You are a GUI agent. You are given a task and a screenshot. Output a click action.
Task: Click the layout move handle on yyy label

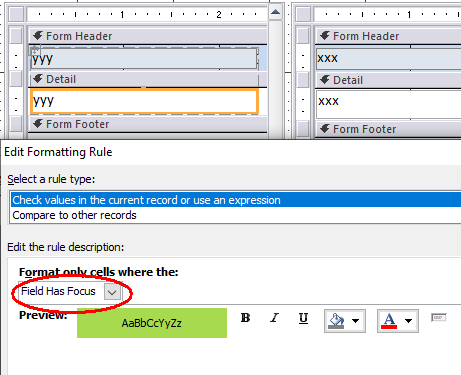point(35,51)
